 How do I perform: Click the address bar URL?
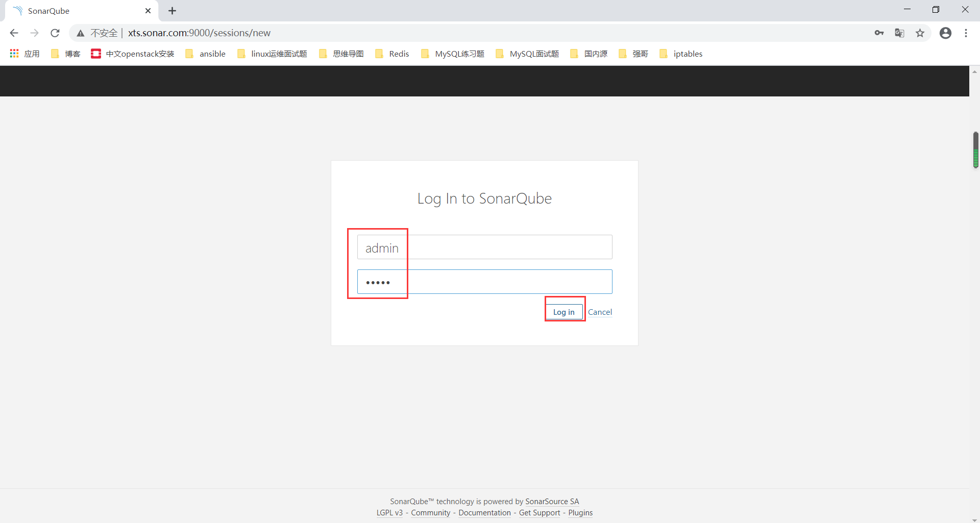199,33
